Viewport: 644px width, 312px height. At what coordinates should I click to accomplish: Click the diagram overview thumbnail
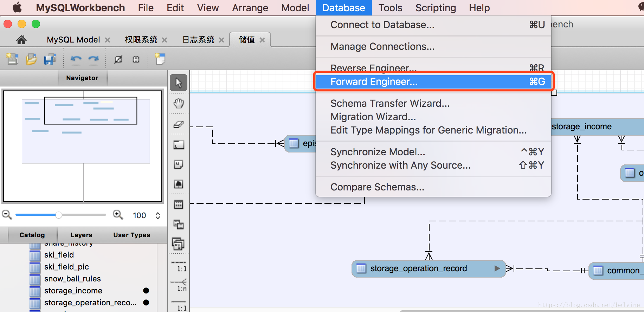(83, 146)
